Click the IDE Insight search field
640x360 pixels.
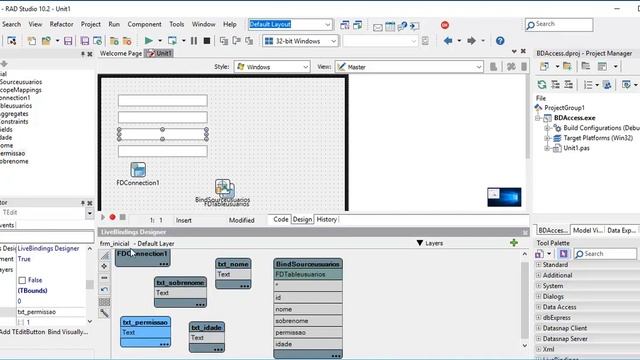[559, 24]
